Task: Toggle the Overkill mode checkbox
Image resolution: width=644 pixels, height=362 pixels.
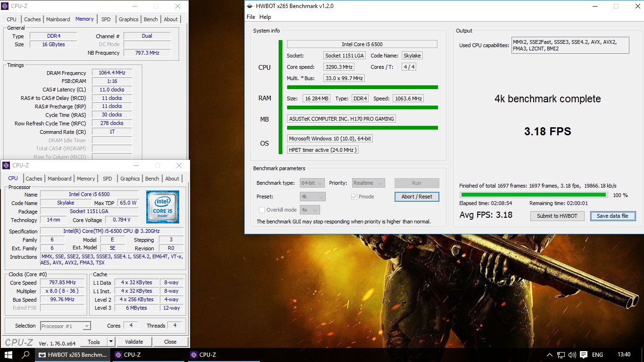Action: (x=262, y=210)
